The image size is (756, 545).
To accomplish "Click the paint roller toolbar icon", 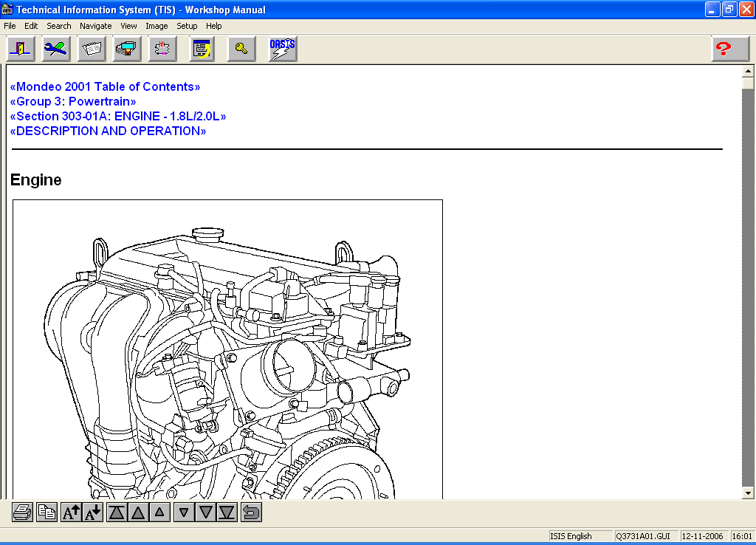I will click(x=127, y=48).
